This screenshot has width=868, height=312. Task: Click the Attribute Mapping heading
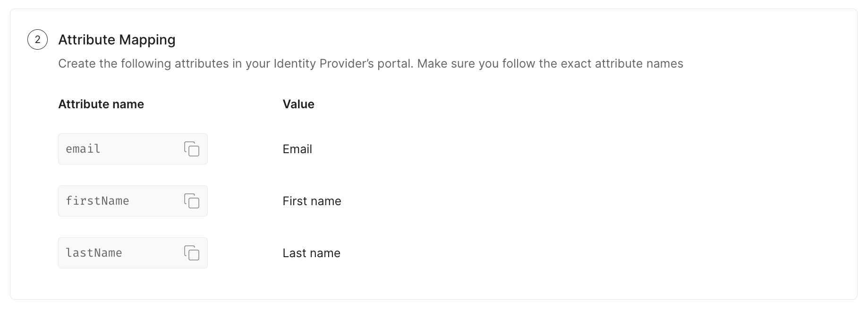click(x=117, y=40)
